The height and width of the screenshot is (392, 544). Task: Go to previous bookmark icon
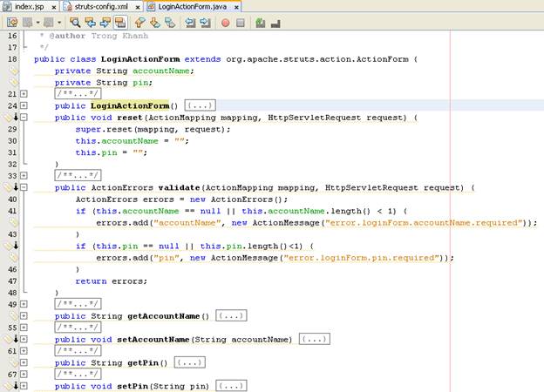[x=139, y=23]
